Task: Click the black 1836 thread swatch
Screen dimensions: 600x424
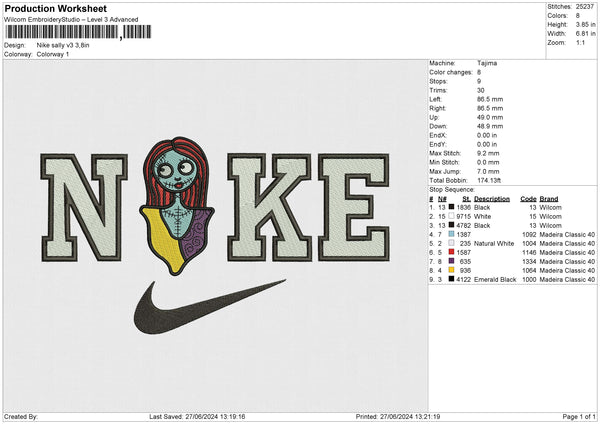Action: (452, 207)
